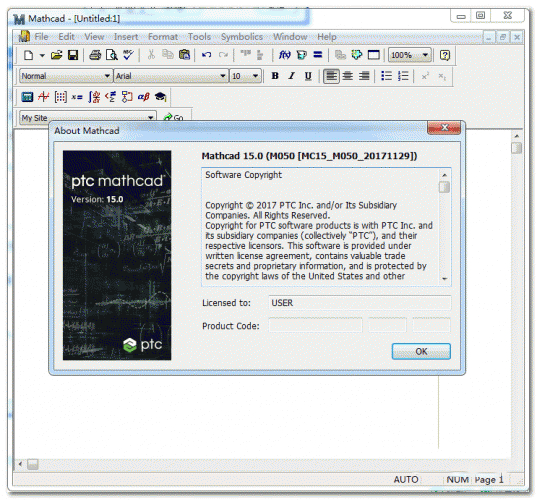Set Align Right paragraph
This screenshot has height=500, width=537.
[364, 76]
